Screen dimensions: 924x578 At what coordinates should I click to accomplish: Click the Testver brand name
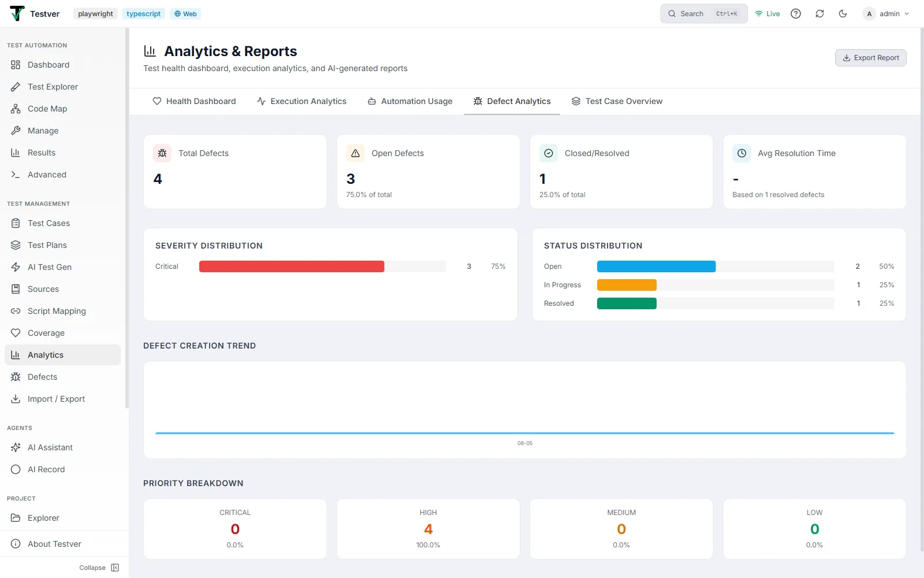click(45, 14)
